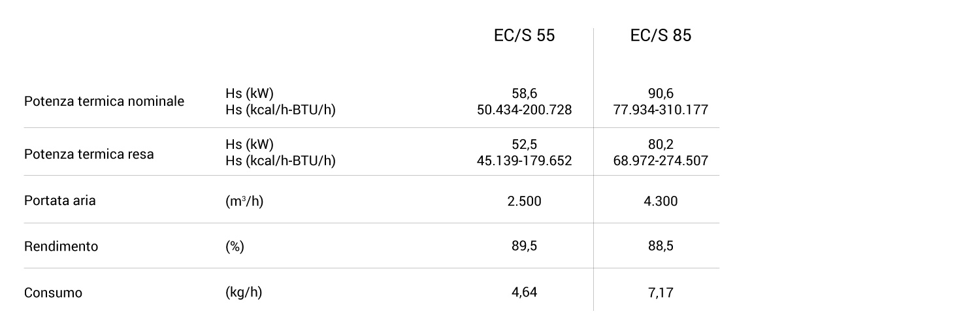Click the 80,2 value for EC/S 85

point(661,144)
